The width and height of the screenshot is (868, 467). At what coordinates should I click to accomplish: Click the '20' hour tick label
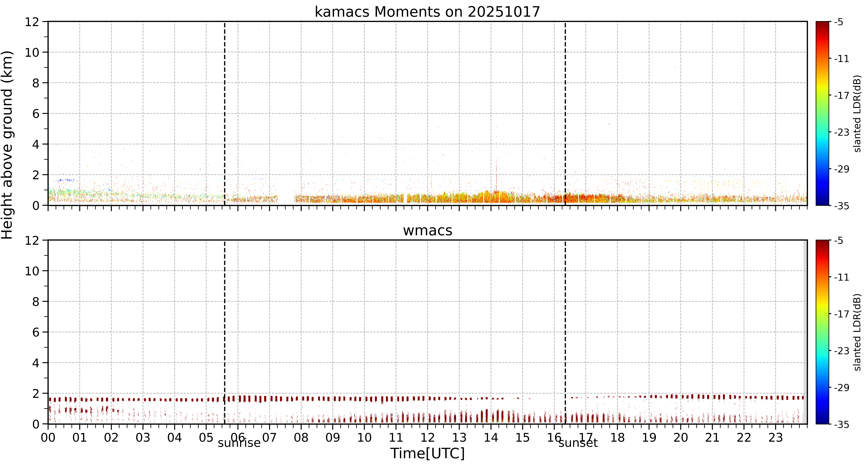[x=681, y=438]
